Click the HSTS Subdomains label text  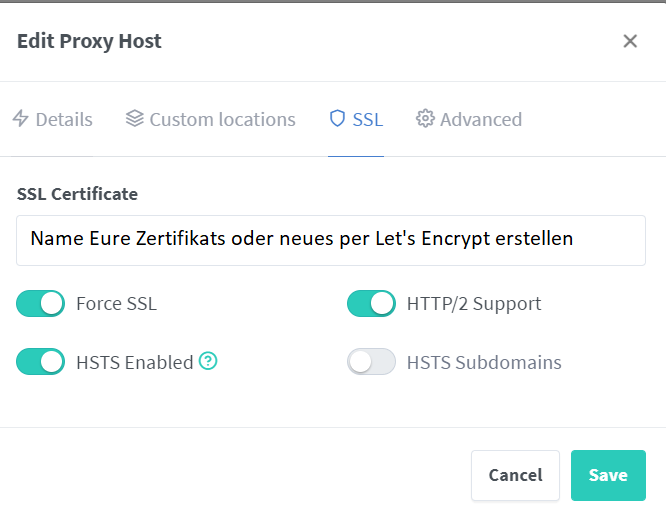coord(484,362)
